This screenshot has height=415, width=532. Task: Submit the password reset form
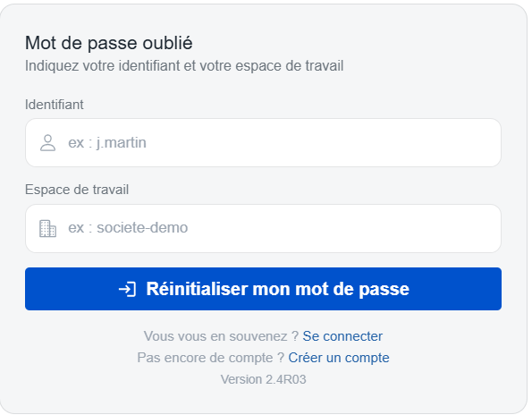[263, 289]
